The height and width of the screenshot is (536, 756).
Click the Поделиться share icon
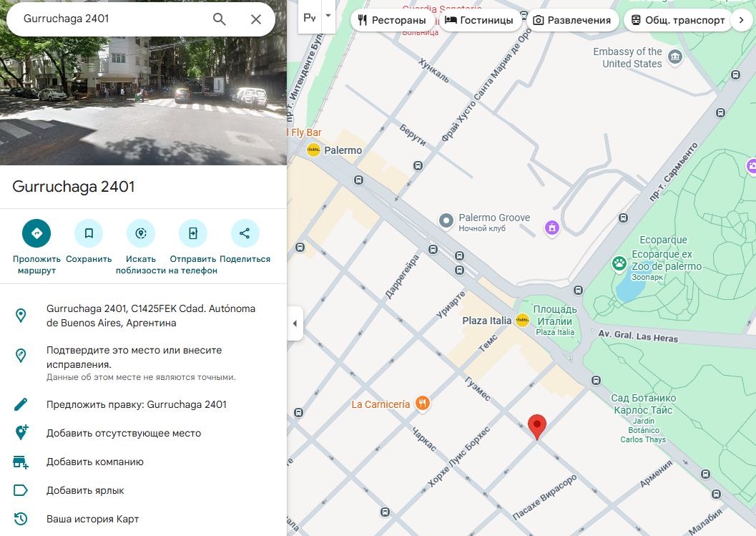click(245, 233)
